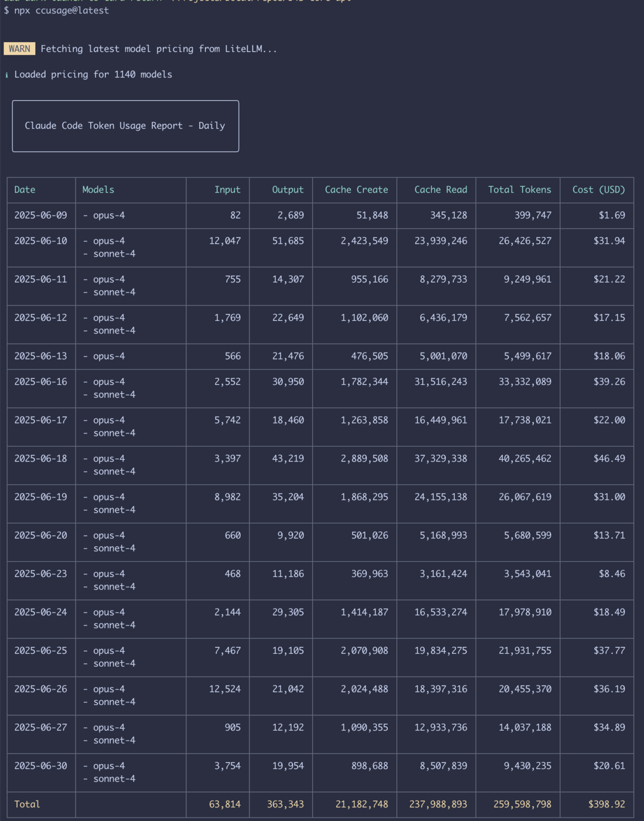
Task: Click the Cost (USD) column header
Action: (599, 189)
